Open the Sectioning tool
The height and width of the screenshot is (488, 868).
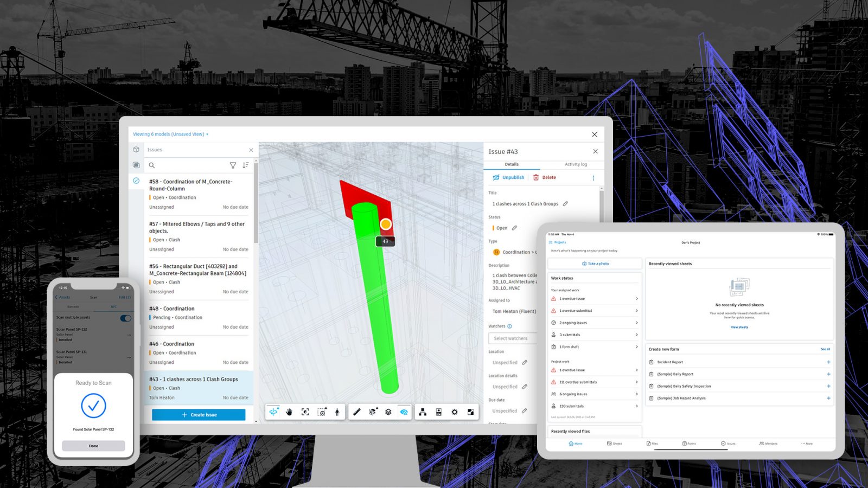(373, 412)
